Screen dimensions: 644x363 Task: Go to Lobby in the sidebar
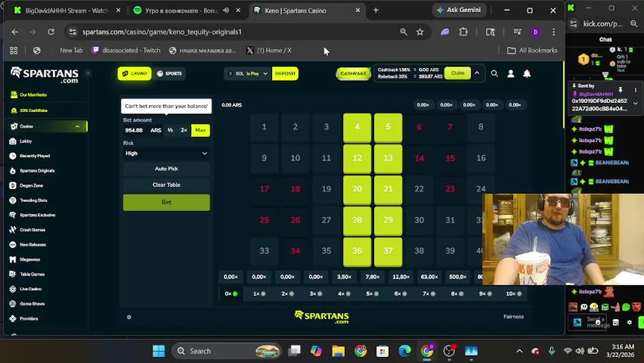pyautogui.click(x=25, y=141)
